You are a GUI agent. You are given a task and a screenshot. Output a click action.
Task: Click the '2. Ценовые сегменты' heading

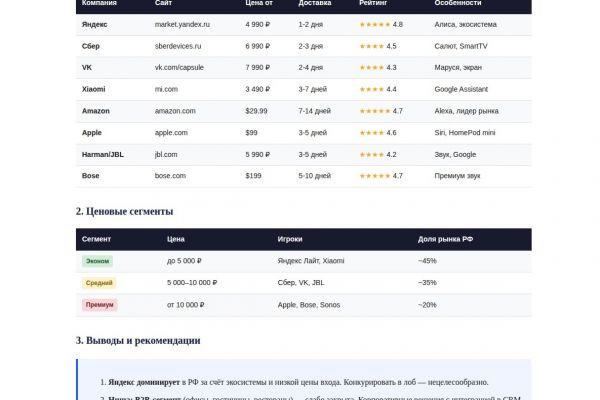(124, 211)
